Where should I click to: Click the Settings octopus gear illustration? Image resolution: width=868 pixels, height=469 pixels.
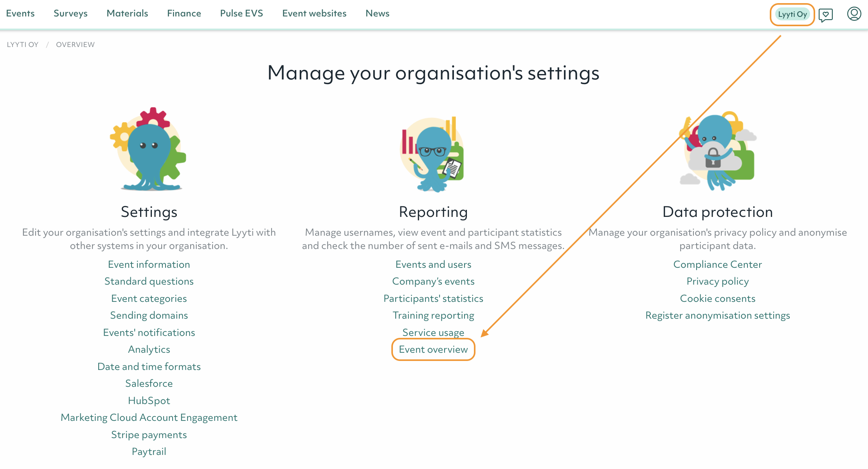[x=149, y=150]
